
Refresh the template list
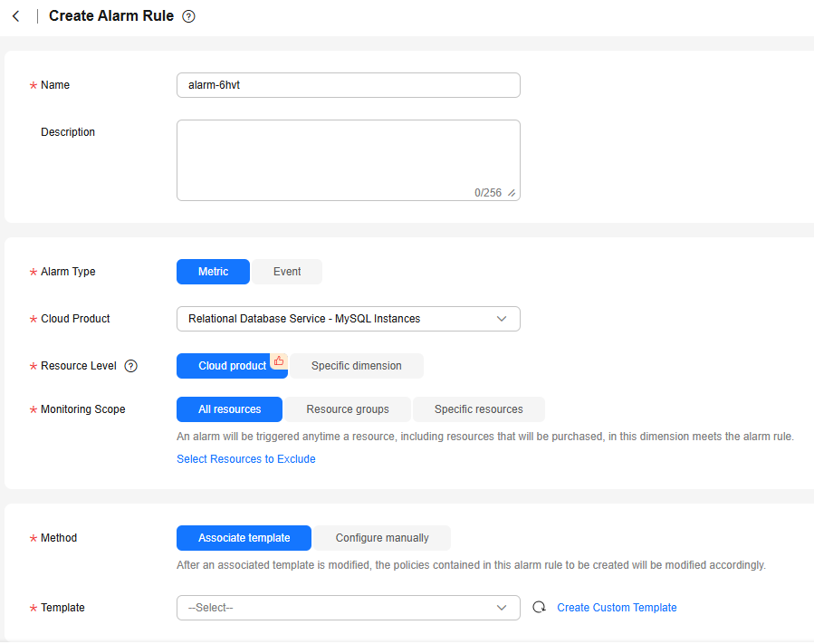539,607
